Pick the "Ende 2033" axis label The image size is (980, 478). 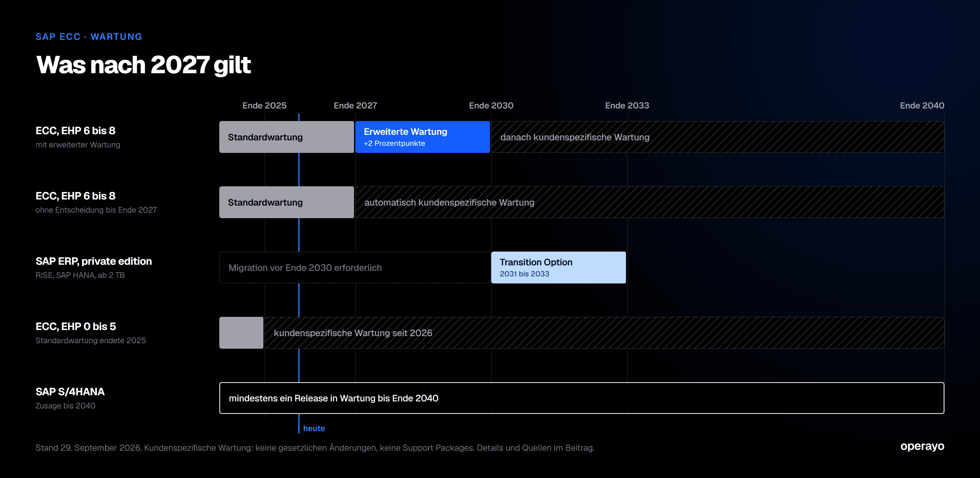pyautogui.click(x=627, y=105)
